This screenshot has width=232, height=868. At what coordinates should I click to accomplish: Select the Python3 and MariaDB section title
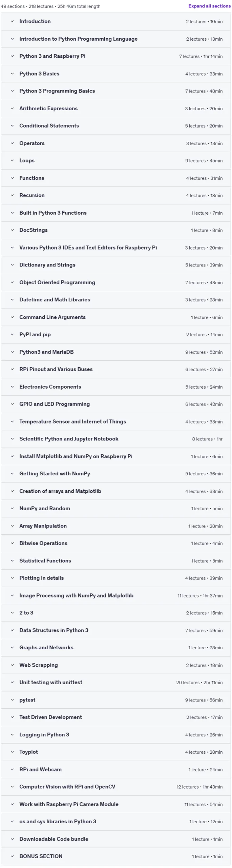46,352
